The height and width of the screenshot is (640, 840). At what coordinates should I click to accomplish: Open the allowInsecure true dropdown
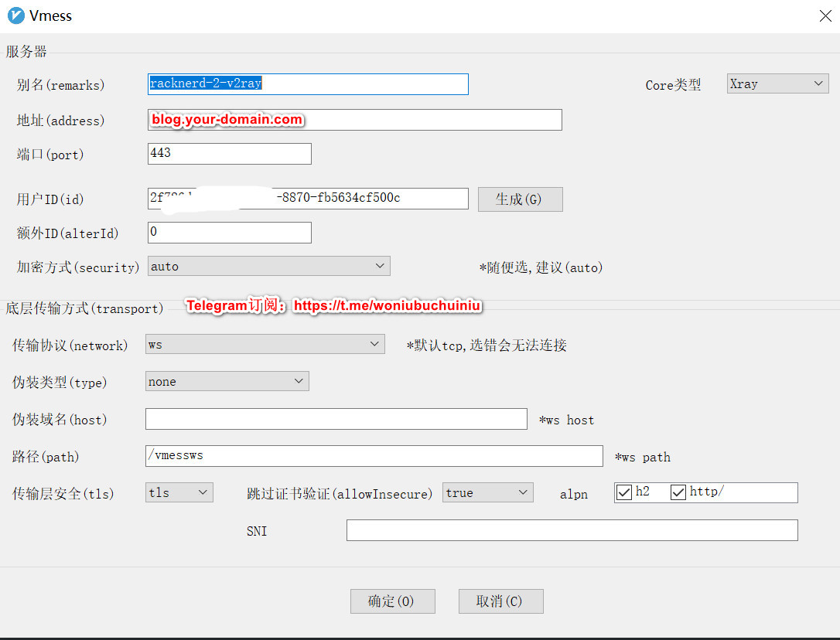click(x=487, y=492)
